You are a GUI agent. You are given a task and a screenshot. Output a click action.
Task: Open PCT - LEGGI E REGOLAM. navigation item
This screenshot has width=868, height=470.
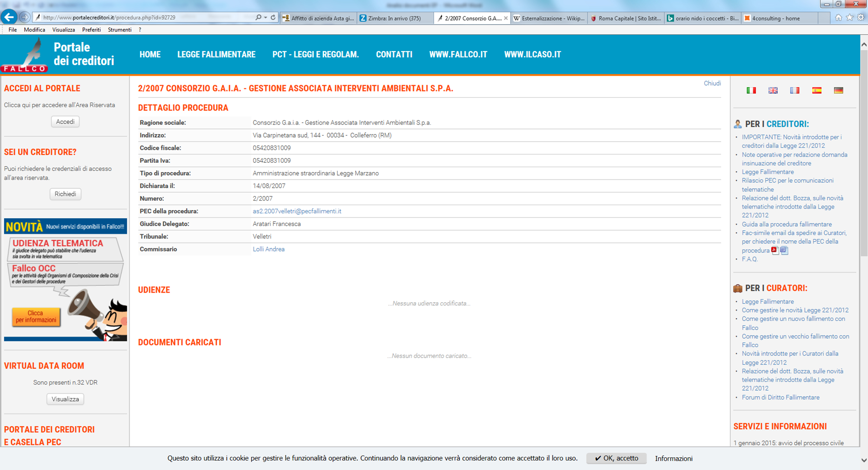[315, 54]
